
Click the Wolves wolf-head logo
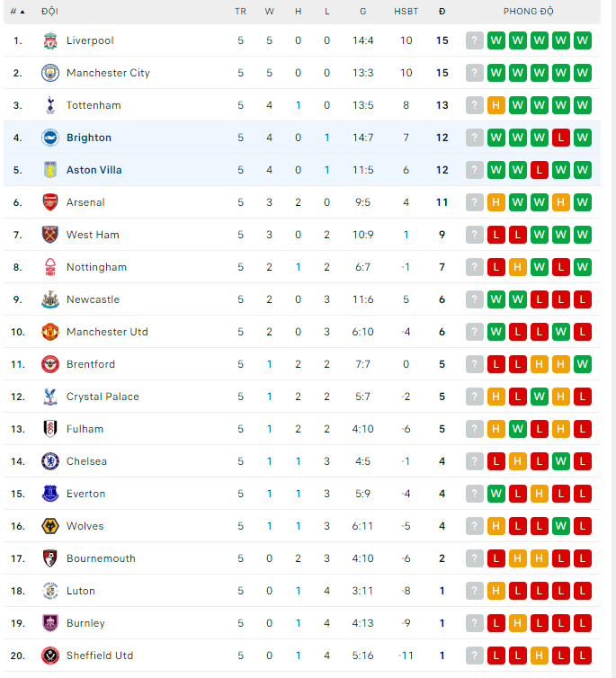click(x=50, y=526)
